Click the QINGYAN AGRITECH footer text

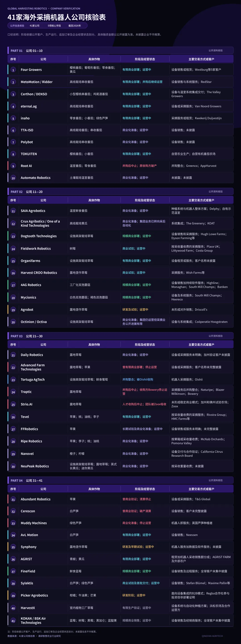(x=212, y=636)
